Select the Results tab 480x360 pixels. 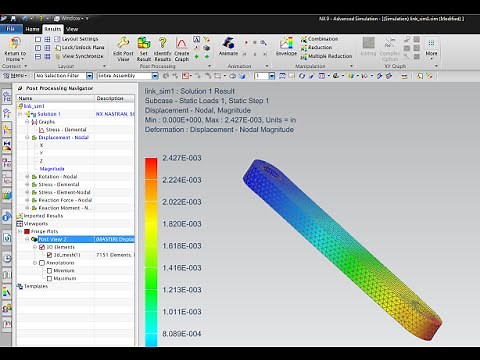(x=53, y=29)
